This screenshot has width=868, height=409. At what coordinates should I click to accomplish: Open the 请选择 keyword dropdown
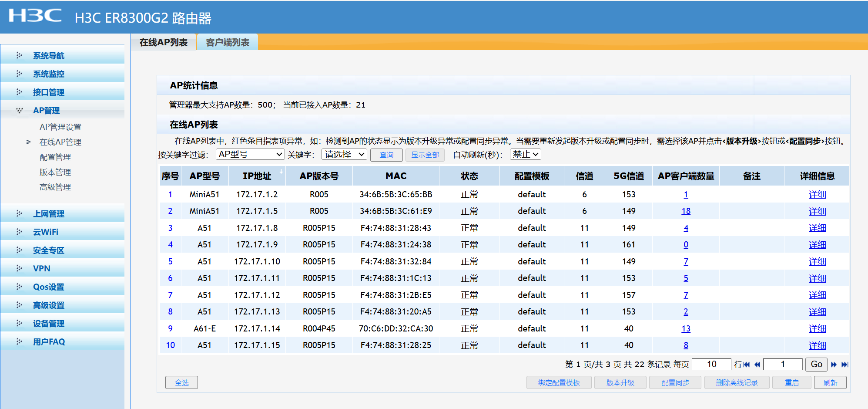click(x=344, y=155)
